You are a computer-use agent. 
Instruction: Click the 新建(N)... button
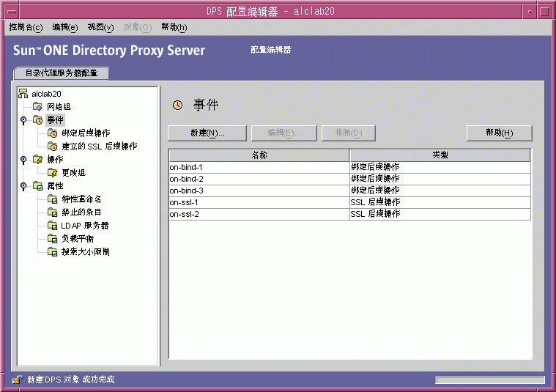207,133
